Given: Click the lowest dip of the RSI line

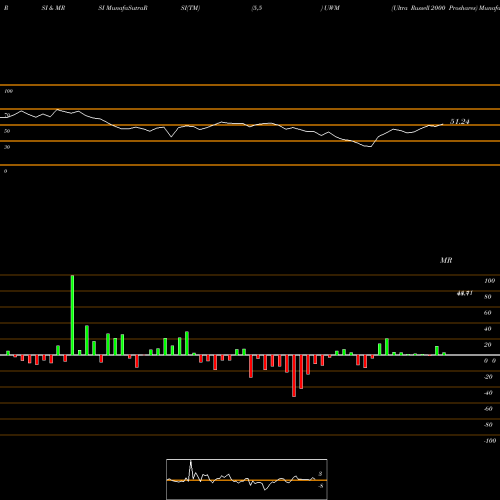Looking at the screenshot, I should [x=370, y=146].
